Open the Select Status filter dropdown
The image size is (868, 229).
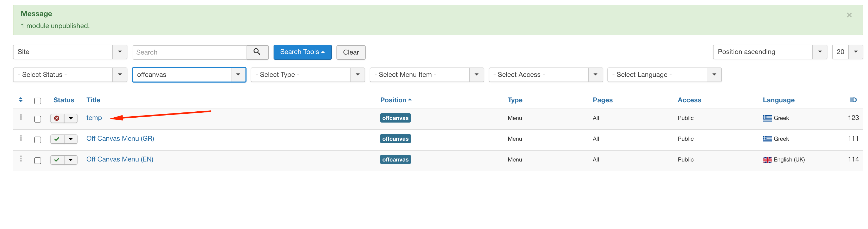tap(70, 75)
